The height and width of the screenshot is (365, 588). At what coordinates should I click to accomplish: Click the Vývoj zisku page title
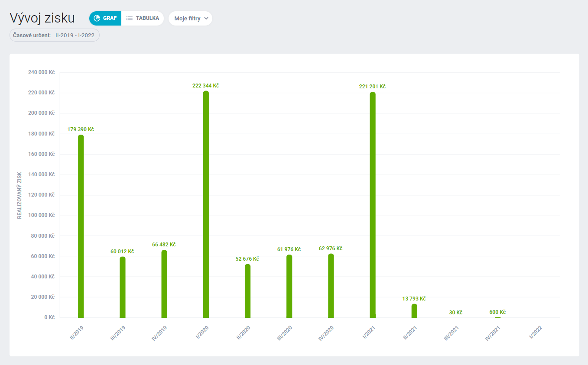pyautogui.click(x=42, y=18)
